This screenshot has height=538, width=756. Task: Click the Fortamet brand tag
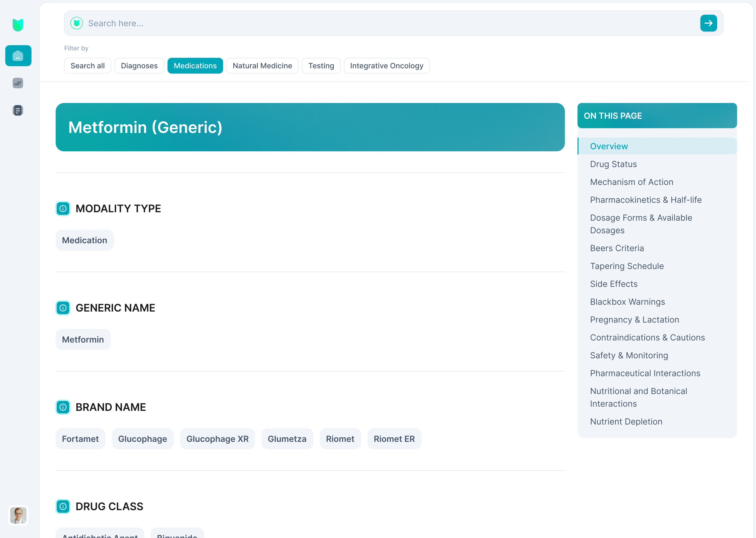[81, 439]
